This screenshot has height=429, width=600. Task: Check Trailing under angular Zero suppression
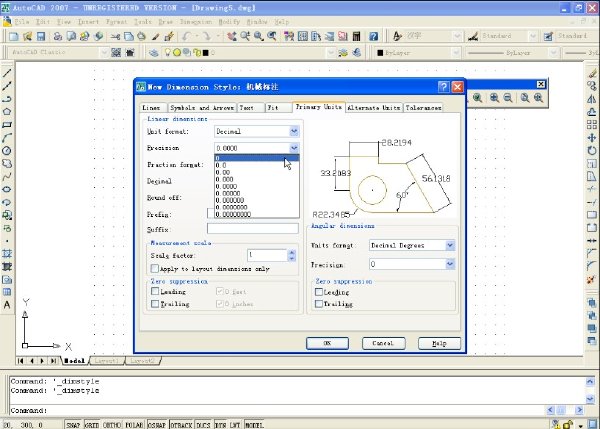[x=318, y=303]
